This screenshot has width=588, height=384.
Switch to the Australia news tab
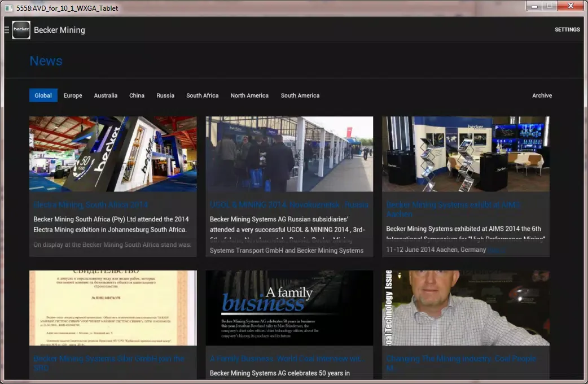(x=106, y=95)
